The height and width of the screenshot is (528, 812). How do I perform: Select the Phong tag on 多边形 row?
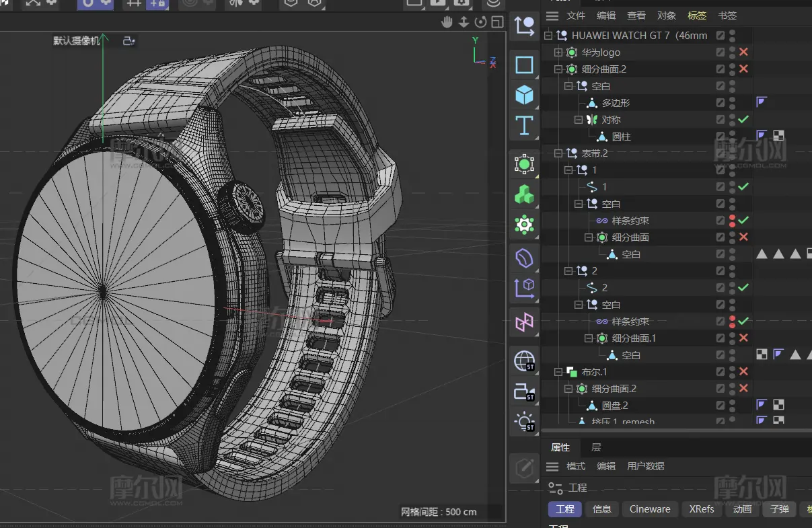point(762,102)
